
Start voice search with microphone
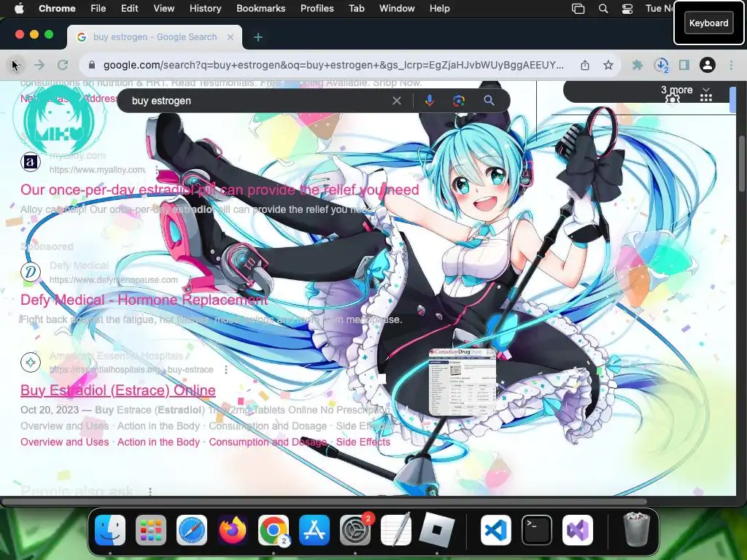[x=429, y=101]
